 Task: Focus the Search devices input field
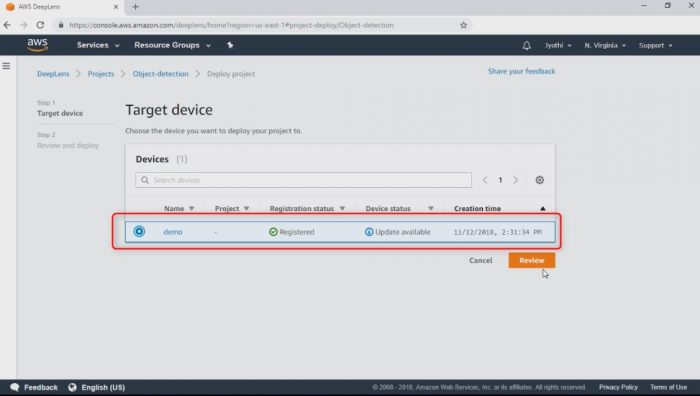coord(304,180)
